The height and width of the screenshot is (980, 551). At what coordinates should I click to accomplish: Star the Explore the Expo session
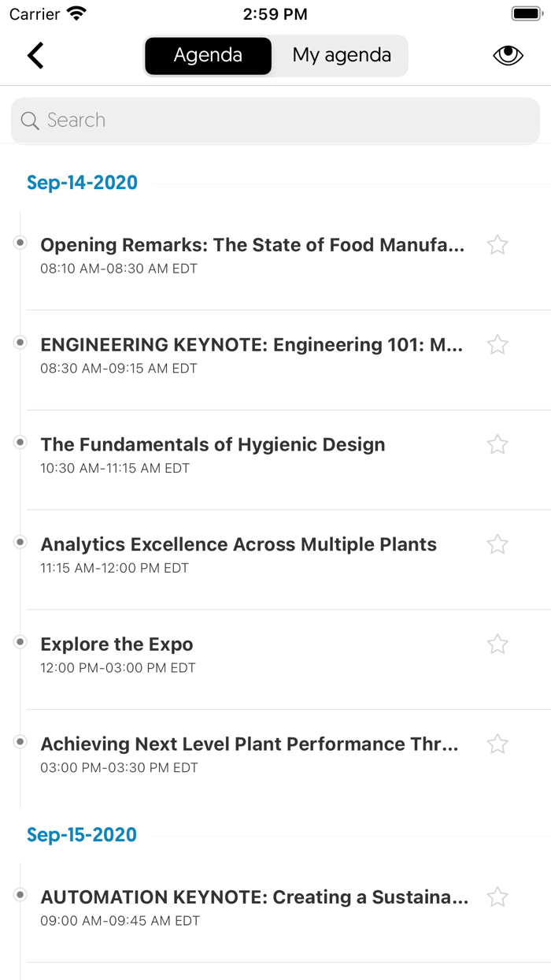(497, 644)
